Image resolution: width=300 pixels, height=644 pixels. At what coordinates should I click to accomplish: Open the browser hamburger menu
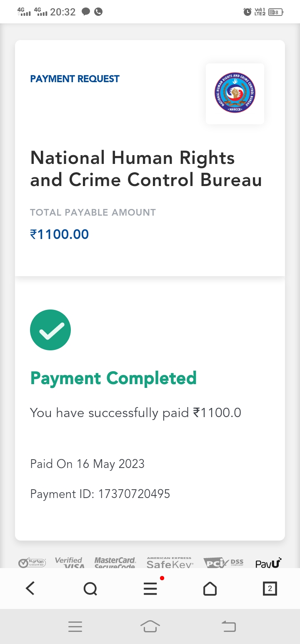150,589
